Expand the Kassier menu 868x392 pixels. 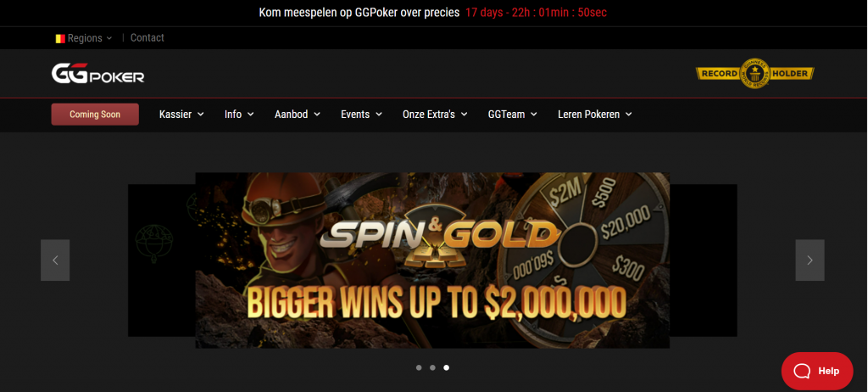coord(181,115)
